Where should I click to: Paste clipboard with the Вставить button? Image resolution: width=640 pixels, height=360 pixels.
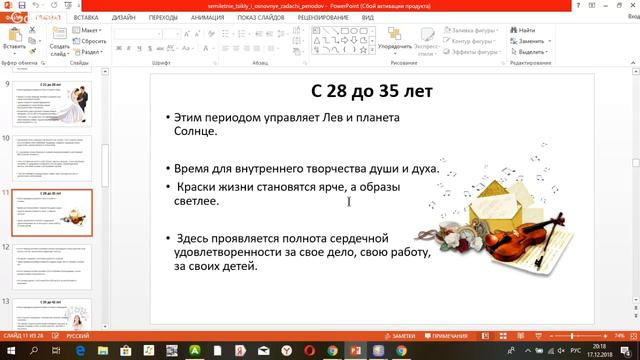tap(14, 41)
